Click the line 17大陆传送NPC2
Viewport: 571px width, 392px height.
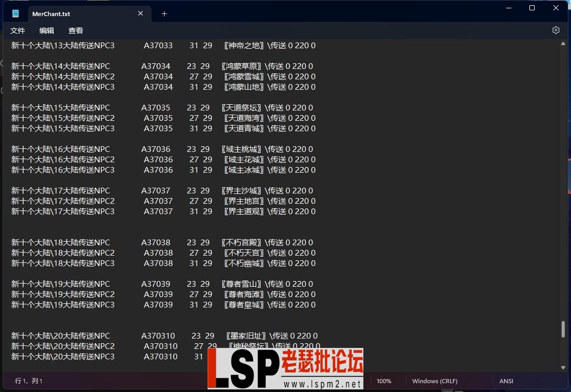click(163, 201)
